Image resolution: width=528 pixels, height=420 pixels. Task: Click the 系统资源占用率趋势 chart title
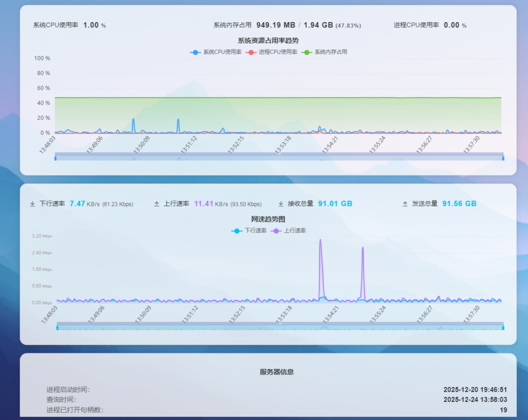(x=268, y=40)
